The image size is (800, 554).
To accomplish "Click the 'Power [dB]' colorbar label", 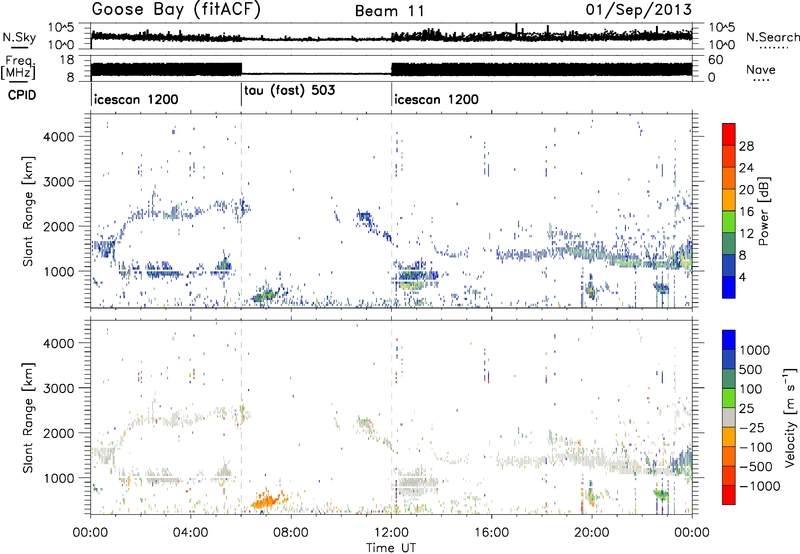I will tap(763, 211).
